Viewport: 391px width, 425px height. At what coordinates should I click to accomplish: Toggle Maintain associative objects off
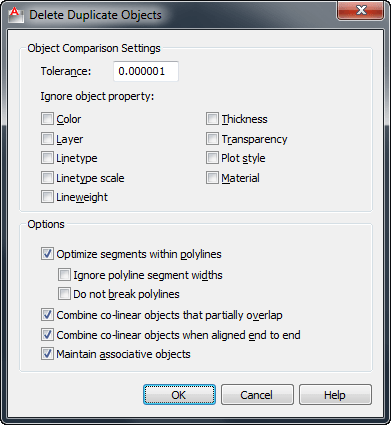click(47, 354)
